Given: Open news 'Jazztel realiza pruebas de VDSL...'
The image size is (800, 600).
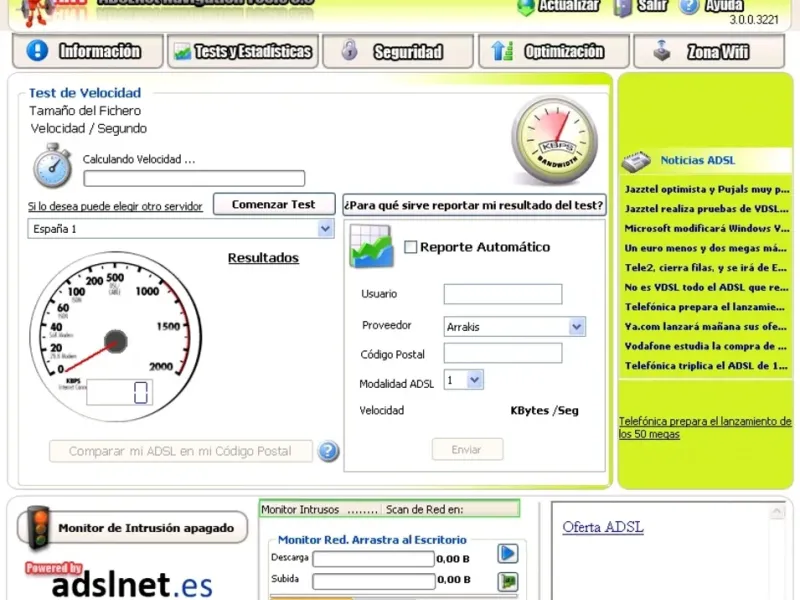Looking at the screenshot, I should pyautogui.click(x=706, y=209).
